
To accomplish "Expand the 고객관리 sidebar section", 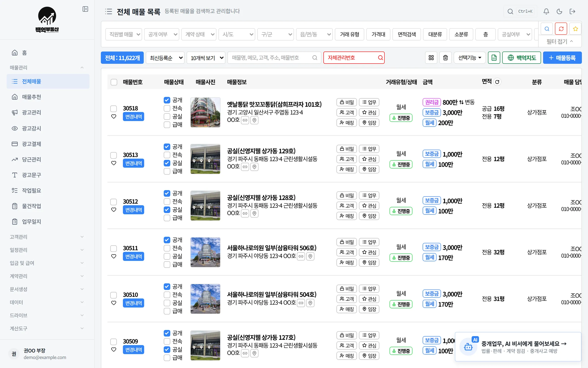I will (47, 237).
